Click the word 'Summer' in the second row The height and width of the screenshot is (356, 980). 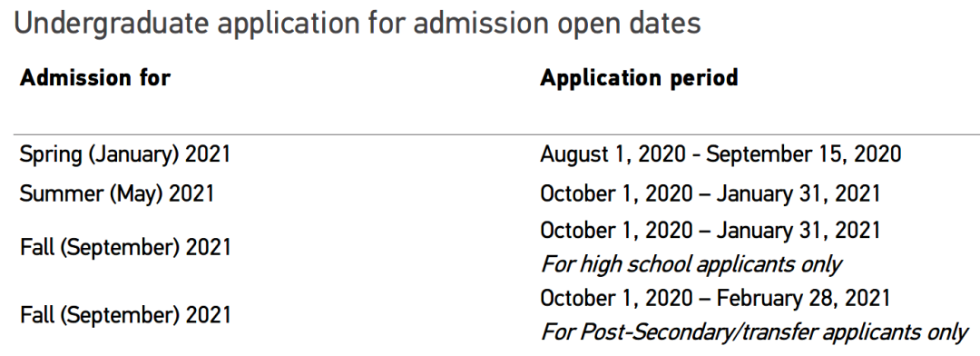point(62,193)
